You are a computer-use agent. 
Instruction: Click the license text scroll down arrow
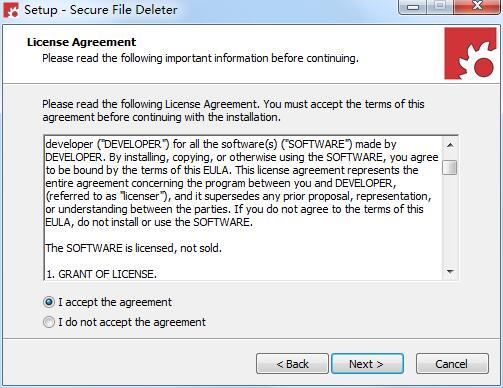coord(450,272)
